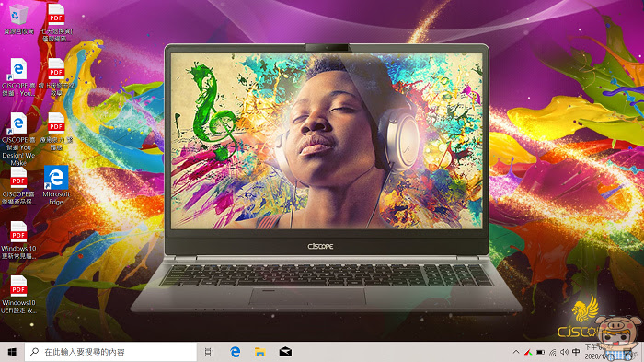Select the CJSCOPE You Design We Make shortcut
Viewport: 644px width, 362px height.
click(18, 139)
